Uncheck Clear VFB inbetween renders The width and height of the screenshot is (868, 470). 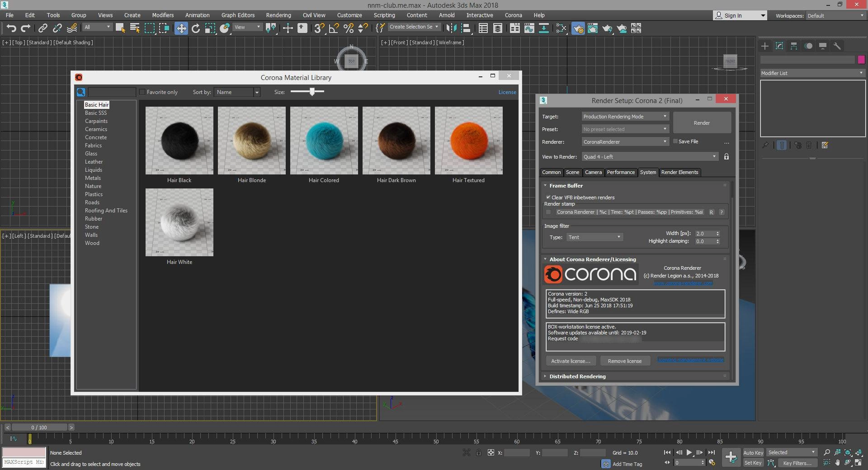(548, 197)
